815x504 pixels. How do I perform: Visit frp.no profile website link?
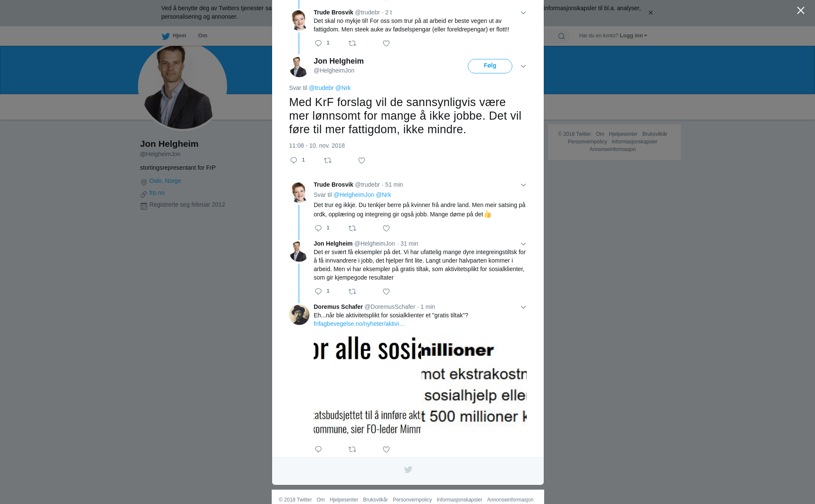pyautogui.click(x=157, y=193)
